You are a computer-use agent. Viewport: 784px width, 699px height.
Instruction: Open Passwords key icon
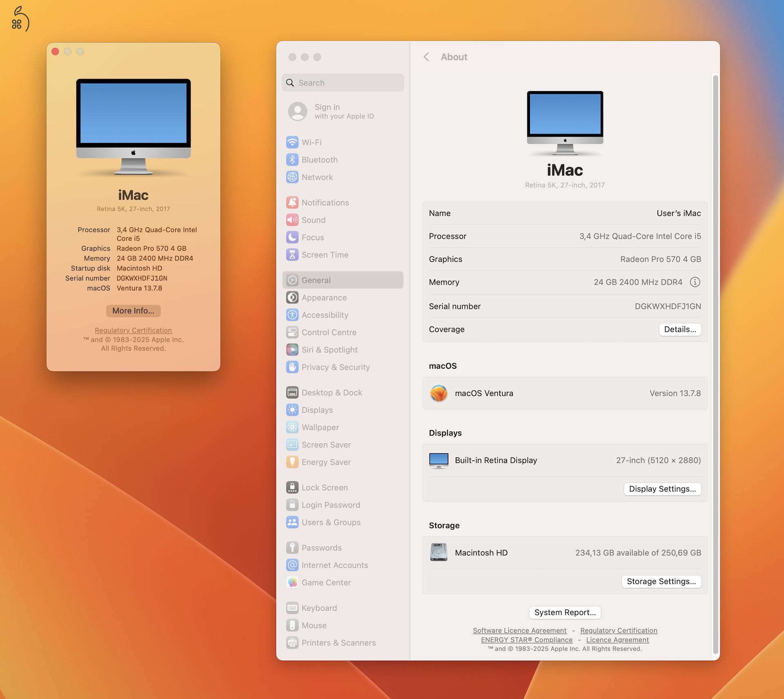[x=292, y=548]
